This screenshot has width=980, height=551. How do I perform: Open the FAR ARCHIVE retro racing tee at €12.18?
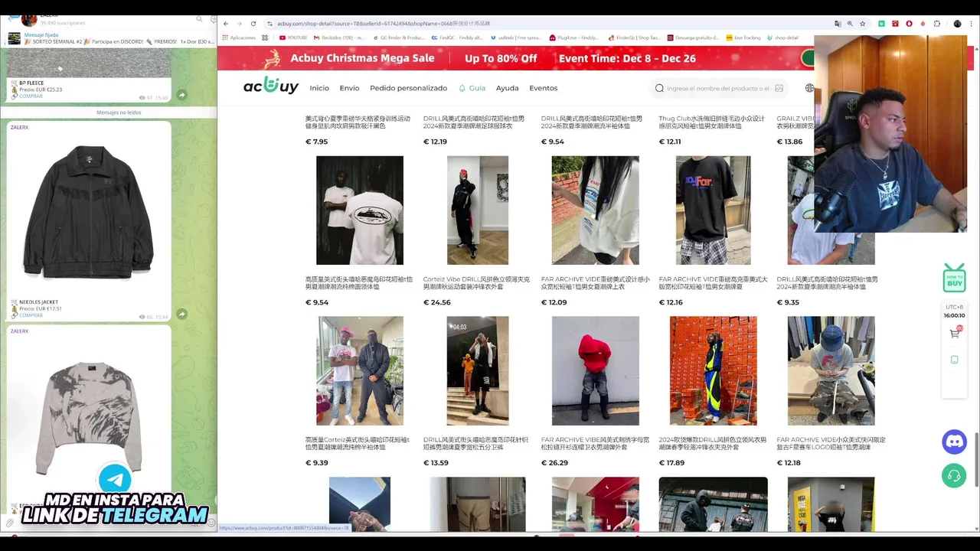tap(831, 371)
